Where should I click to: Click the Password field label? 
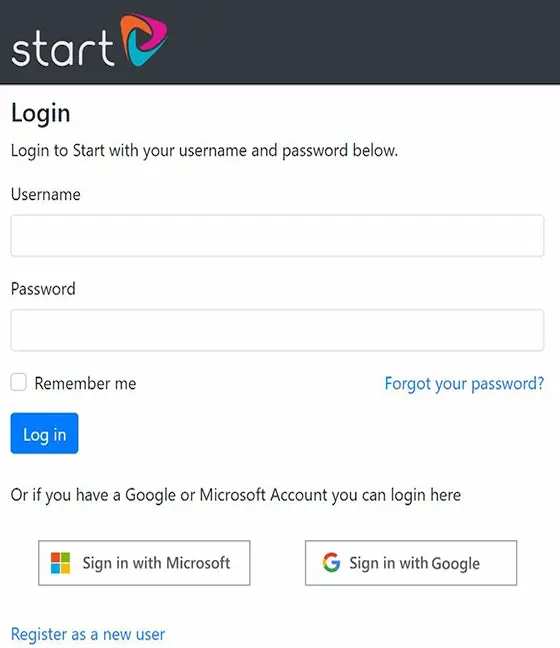coord(43,289)
